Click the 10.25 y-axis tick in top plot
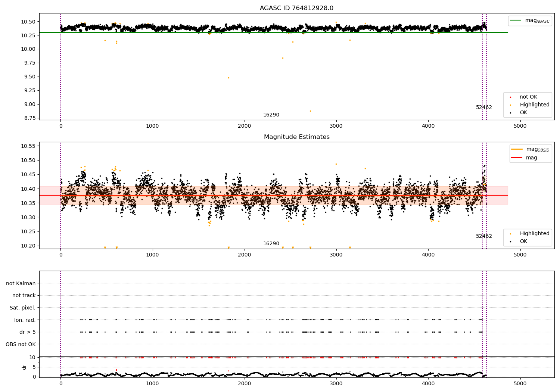Viewport: 560px width, 392px height. tap(28, 35)
